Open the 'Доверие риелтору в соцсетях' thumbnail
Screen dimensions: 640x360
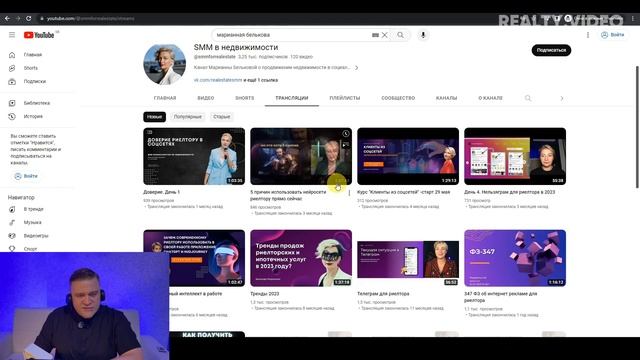[194, 156]
